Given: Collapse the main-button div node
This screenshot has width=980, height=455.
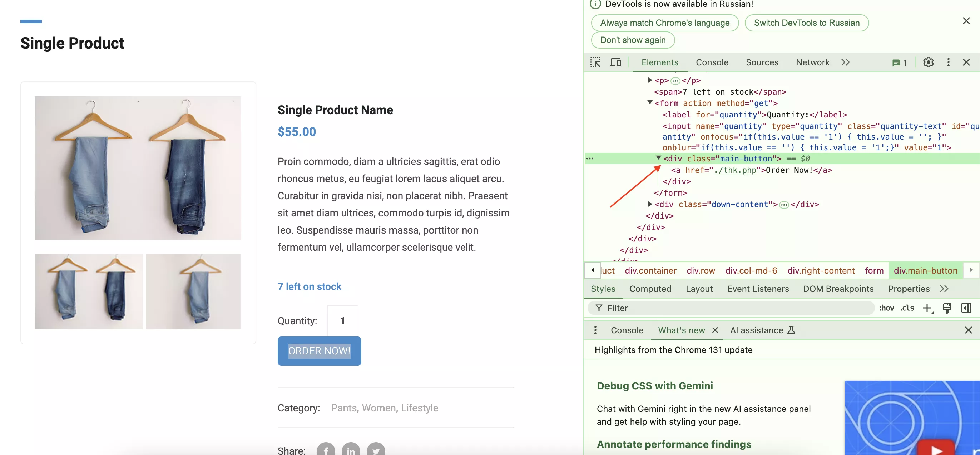Looking at the screenshot, I should [x=658, y=158].
